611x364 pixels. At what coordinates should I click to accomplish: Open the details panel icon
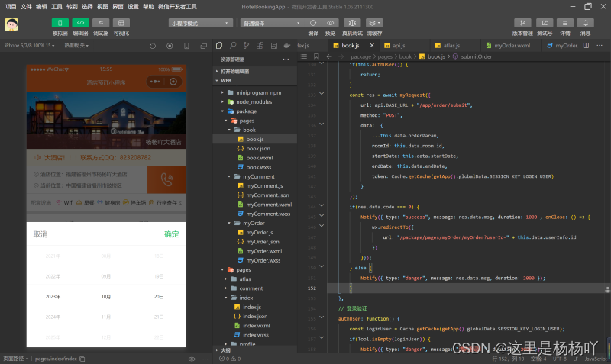coord(564,23)
